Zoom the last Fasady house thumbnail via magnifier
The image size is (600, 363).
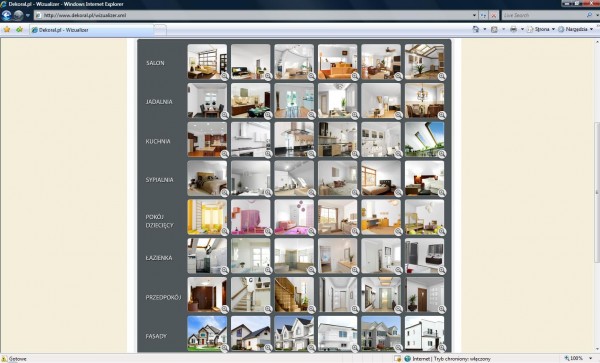coord(442,348)
